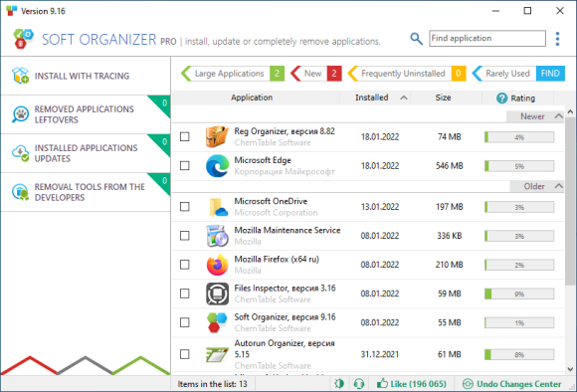This screenshot has height=392, width=577.
Task: Click the debug bug icon in status bar
Action: tap(339, 384)
